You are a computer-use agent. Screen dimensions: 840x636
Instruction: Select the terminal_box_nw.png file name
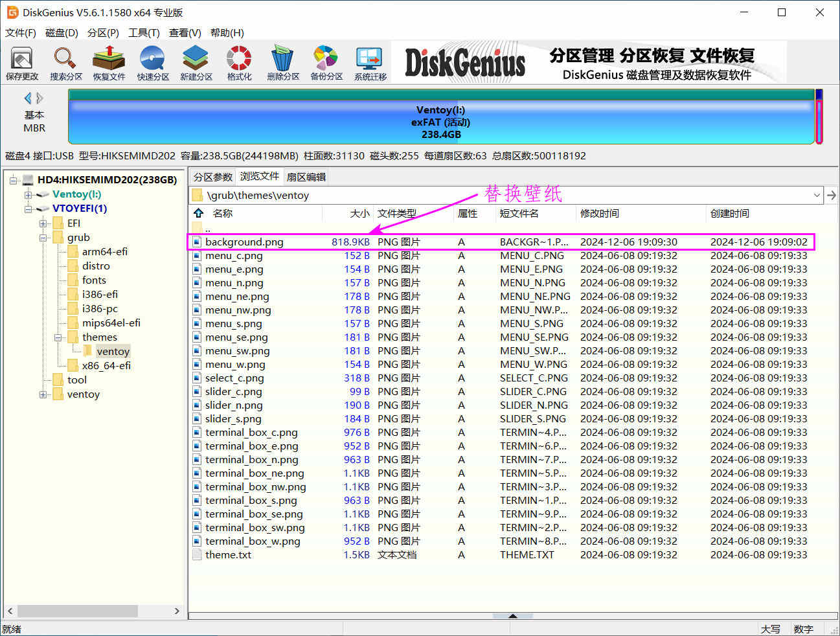pyautogui.click(x=255, y=487)
